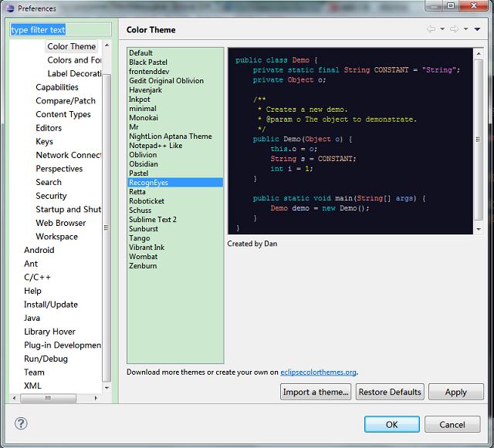494x448 pixels.
Task: Click the Eclipse icon in title bar
Action: click(x=10, y=8)
